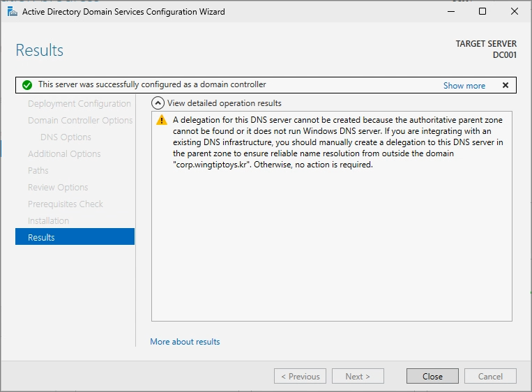The image size is (532, 392).
Task: Select Deployment Configuration step
Action: click(x=79, y=103)
